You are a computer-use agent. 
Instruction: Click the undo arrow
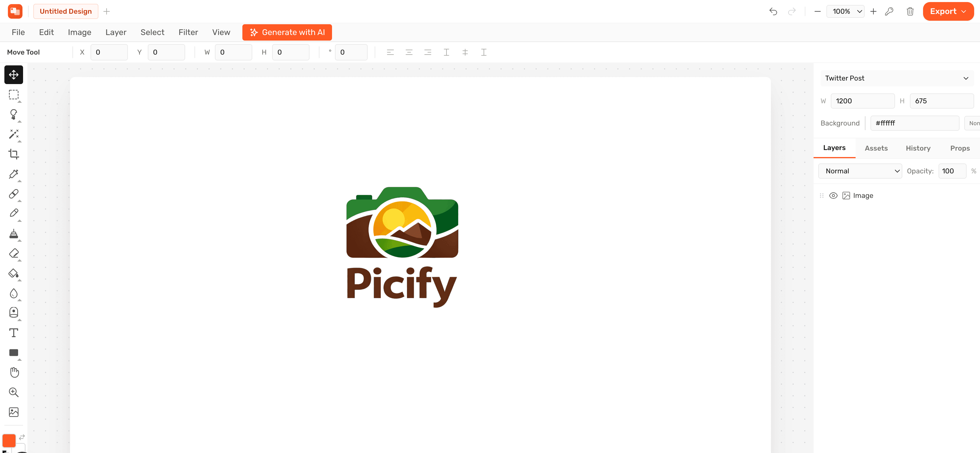tap(773, 11)
